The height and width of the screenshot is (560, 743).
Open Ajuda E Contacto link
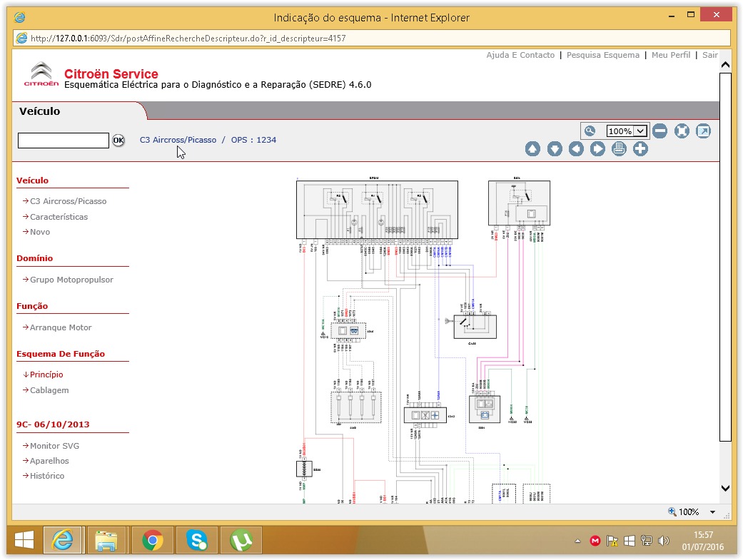(x=520, y=55)
